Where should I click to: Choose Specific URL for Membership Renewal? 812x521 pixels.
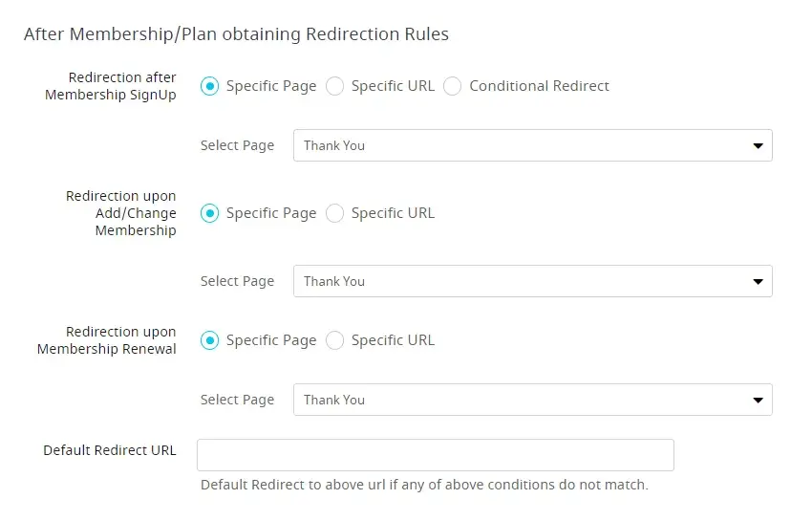334,340
